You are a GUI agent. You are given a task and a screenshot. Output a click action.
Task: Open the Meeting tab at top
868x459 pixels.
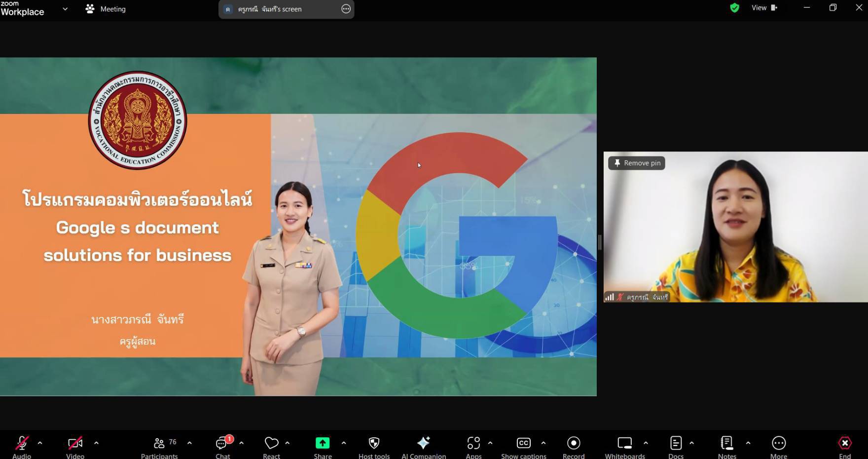pos(106,9)
